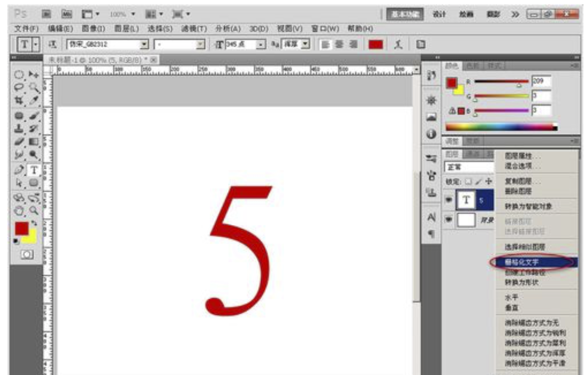The height and width of the screenshot is (375, 588).
Task: Select the Crop tool
Action: tap(19, 101)
